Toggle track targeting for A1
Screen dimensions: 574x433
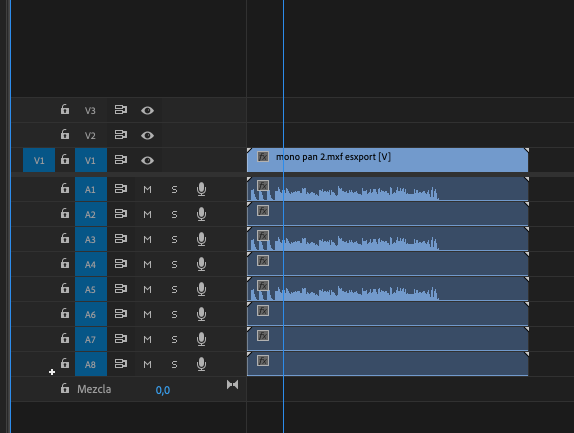pyautogui.click(x=91, y=189)
